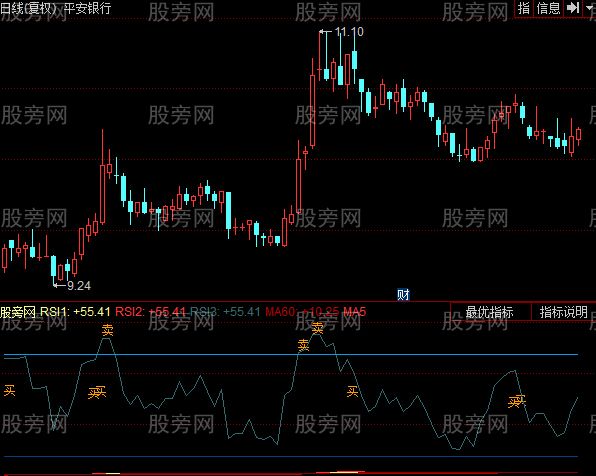Click the 11.10 high price label
This screenshot has height=476, width=596.
click(349, 32)
